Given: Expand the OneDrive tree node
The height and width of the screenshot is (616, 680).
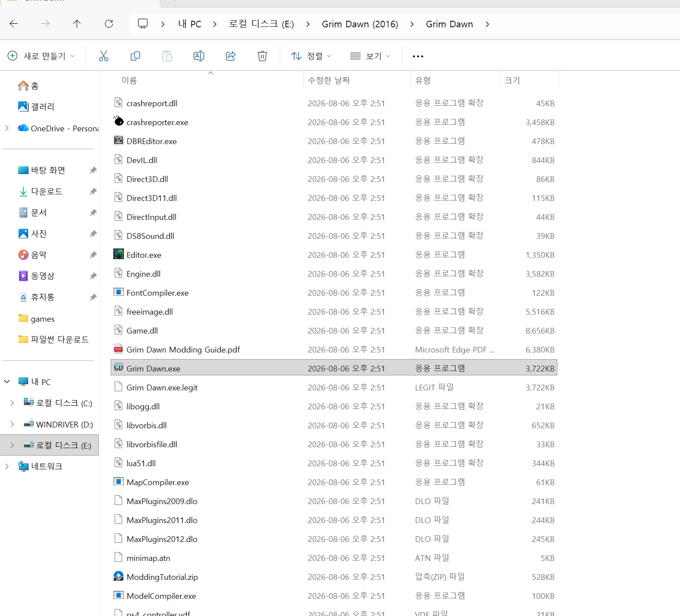Looking at the screenshot, I should coord(7,128).
